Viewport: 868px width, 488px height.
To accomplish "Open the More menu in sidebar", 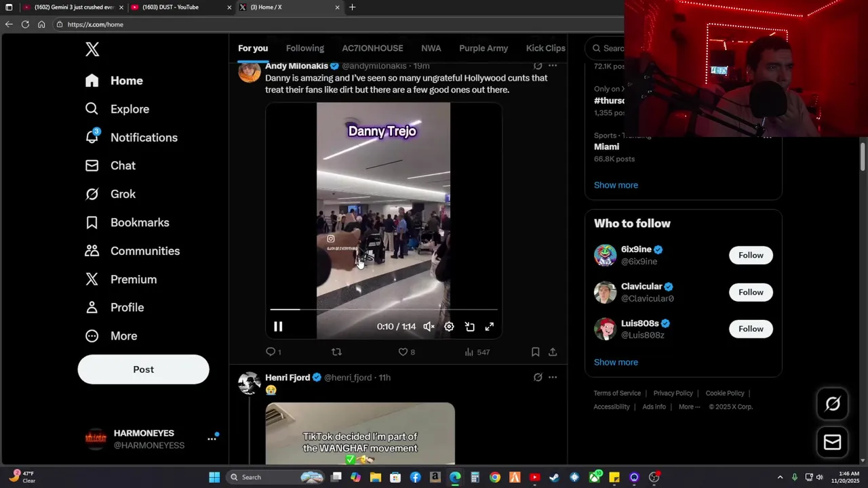I will click(111, 336).
